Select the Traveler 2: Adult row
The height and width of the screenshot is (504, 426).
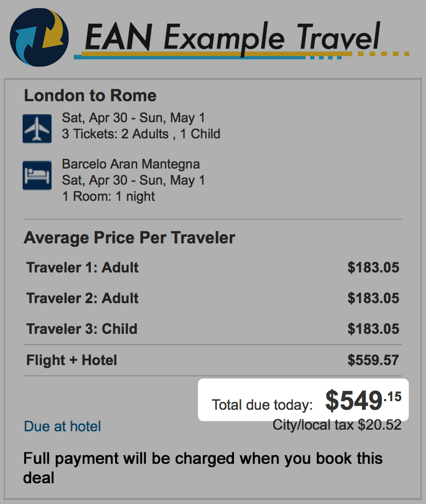click(x=212, y=298)
